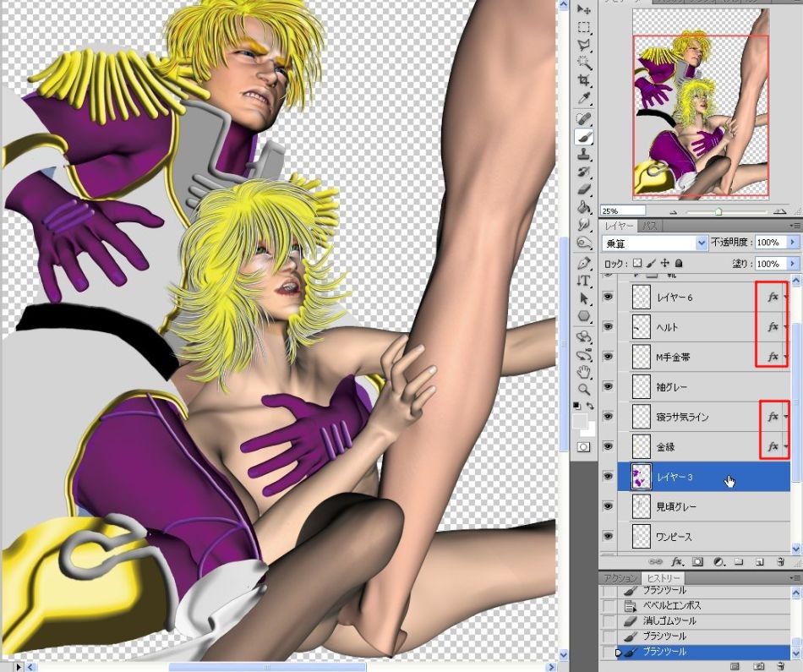Select the Zoom magnifier tool
803x672 pixels.
[x=584, y=390]
